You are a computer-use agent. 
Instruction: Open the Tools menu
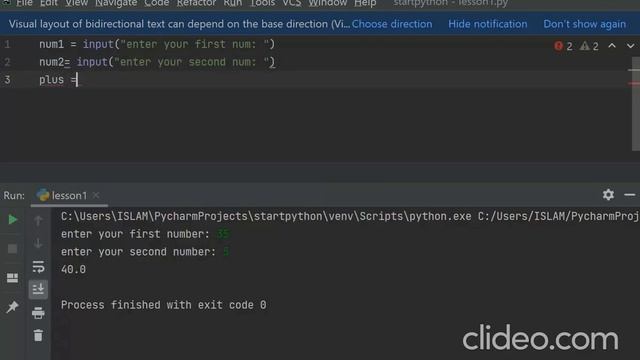point(262,3)
